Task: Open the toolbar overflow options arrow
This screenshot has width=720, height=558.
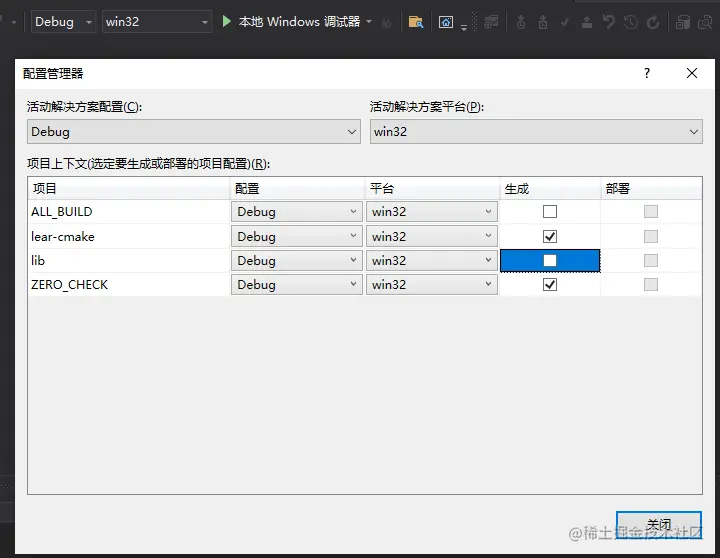Action: pyautogui.click(x=464, y=28)
